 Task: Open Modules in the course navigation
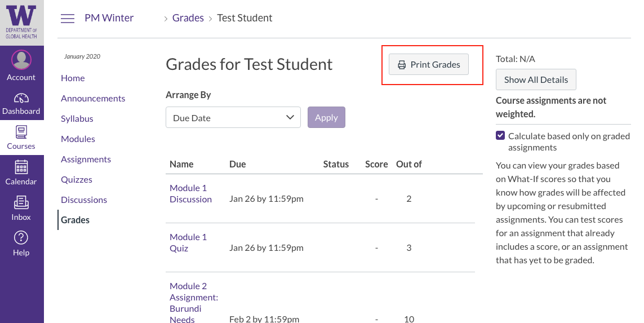click(78, 139)
